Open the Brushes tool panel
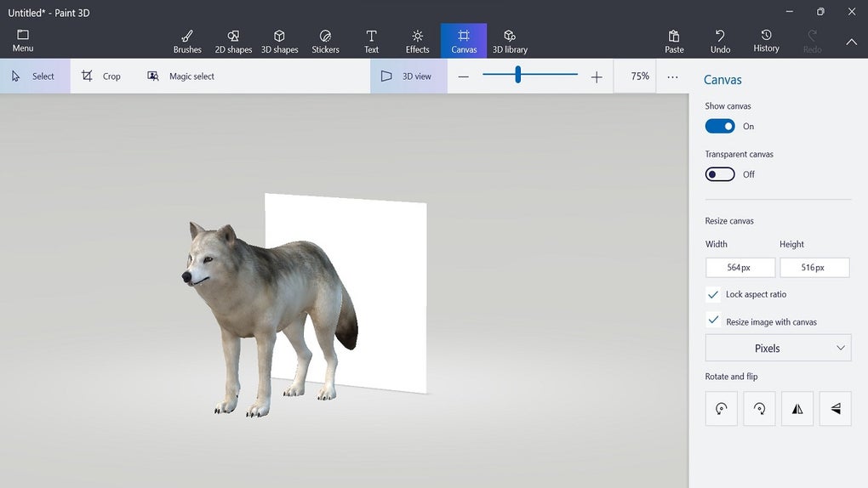The height and width of the screenshot is (488, 868). (x=187, y=41)
